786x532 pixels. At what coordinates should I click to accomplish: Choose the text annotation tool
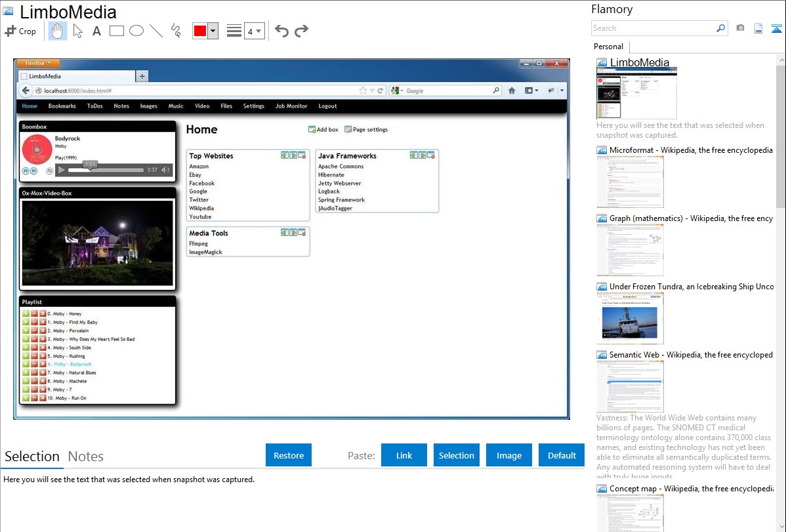pyautogui.click(x=96, y=31)
